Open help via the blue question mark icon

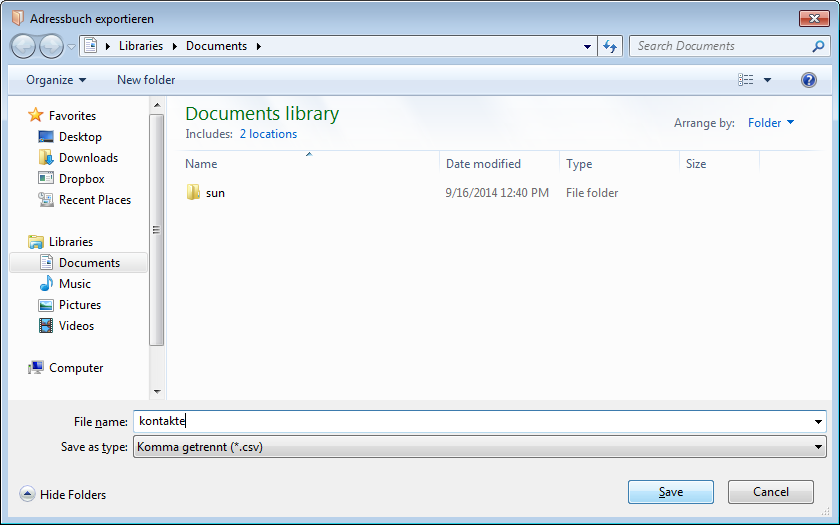[808, 80]
